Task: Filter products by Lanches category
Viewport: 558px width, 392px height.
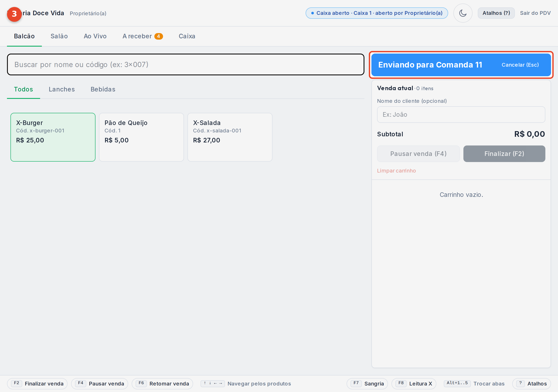Action: [x=62, y=89]
